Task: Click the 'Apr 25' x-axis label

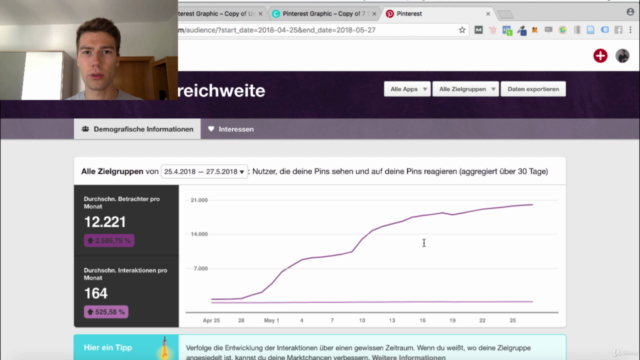Action: (x=211, y=320)
